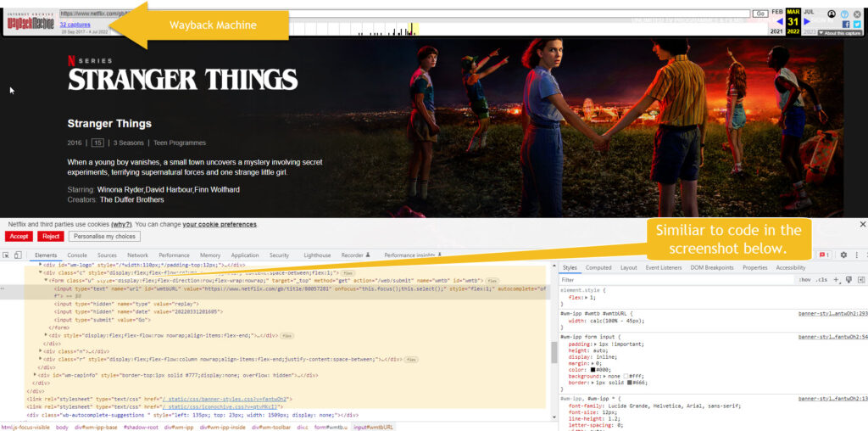The height and width of the screenshot is (431, 868).
Task: Activate DevTools inspect element picker icon
Action: (x=6, y=255)
